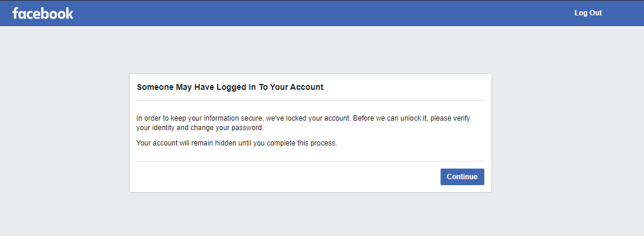Click empty white space left of Continue
Viewport: 644px width, 236px height.
(x=287, y=177)
